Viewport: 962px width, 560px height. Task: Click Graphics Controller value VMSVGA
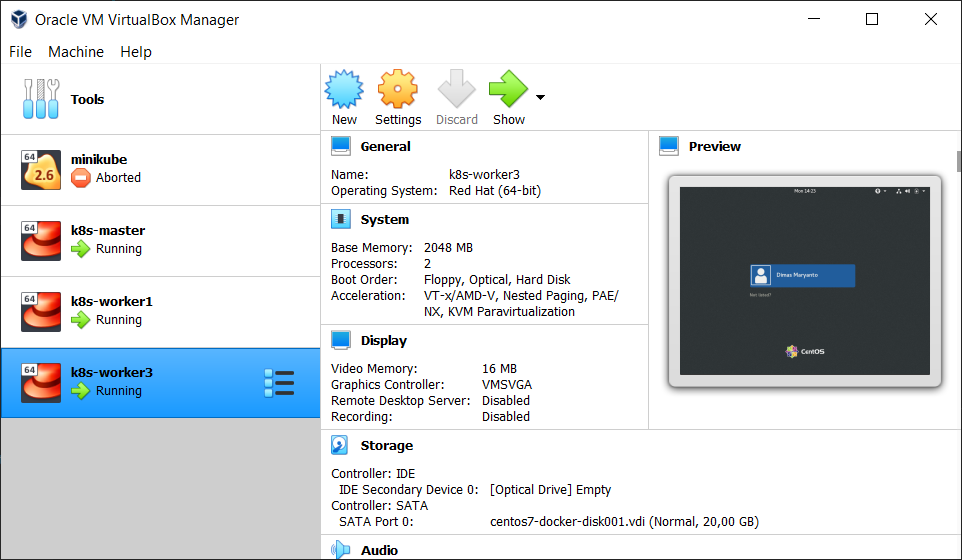point(507,385)
